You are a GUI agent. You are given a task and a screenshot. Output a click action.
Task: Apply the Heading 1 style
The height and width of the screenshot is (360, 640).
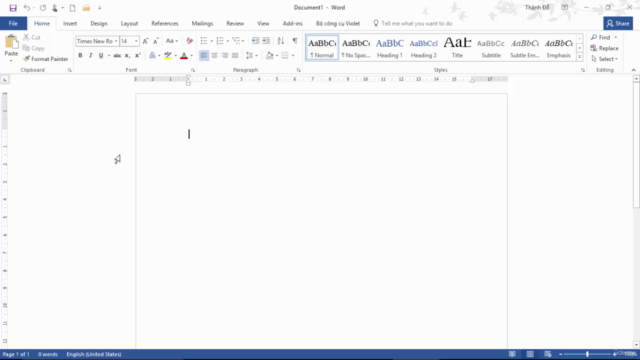[x=390, y=48]
